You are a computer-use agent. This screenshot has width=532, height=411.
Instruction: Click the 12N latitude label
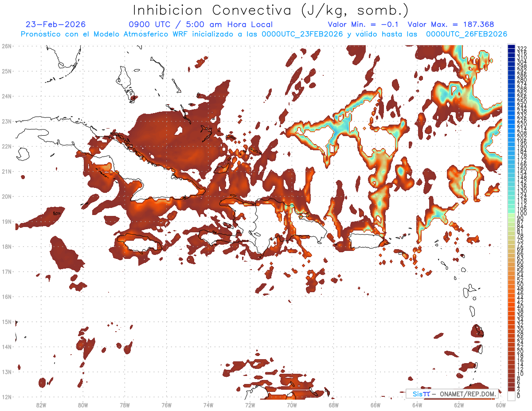pyautogui.click(x=6, y=397)
